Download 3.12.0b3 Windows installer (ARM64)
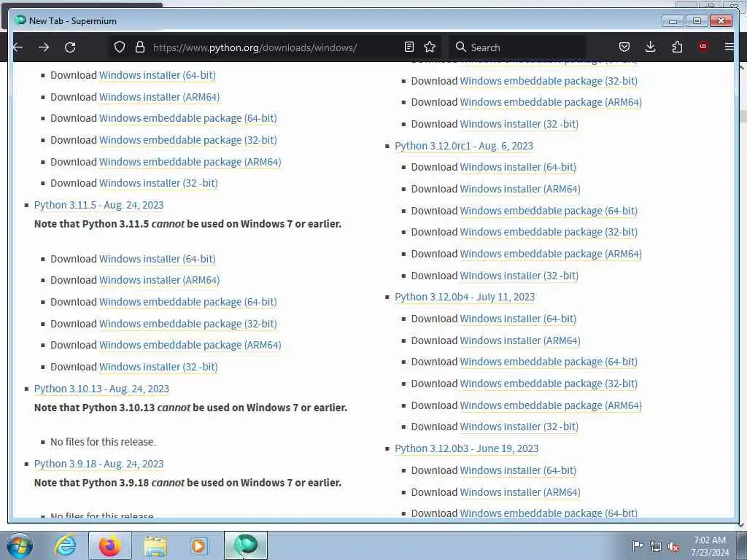The height and width of the screenshot is (560, 747). (519, 493)
